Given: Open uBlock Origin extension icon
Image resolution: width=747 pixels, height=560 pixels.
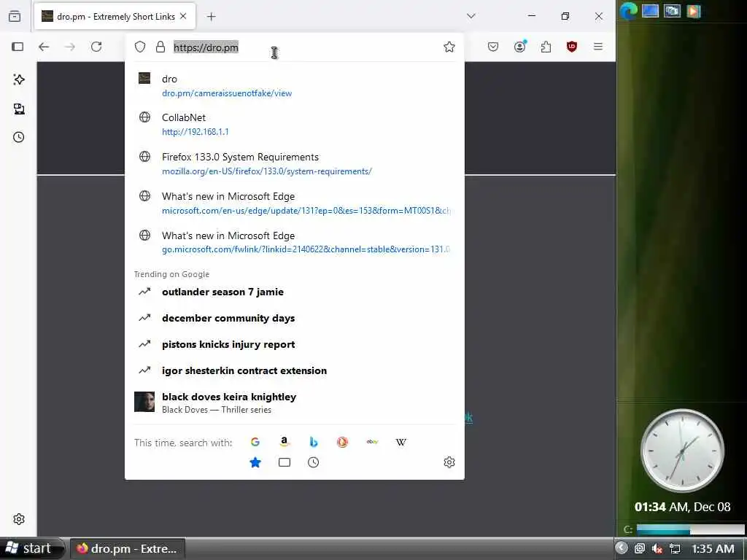Looking at the screenshot, I should (x=572, y=47).
